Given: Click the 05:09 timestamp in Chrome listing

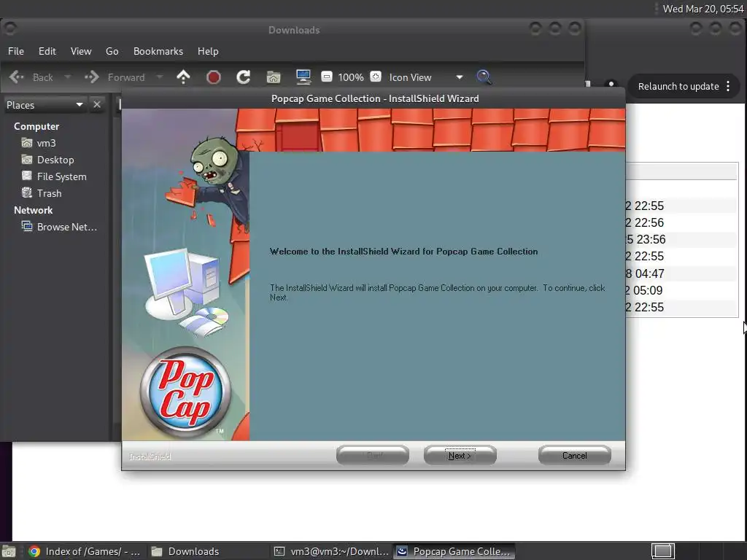Looking at the screenshot, I should [648, 290].
